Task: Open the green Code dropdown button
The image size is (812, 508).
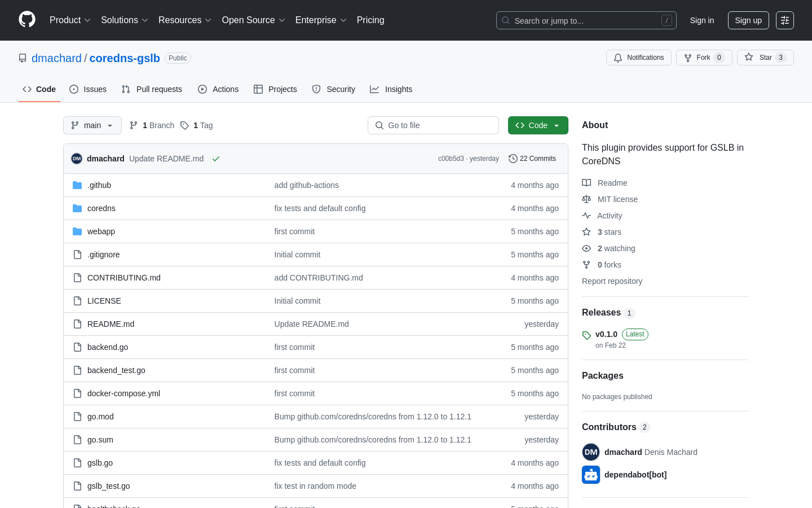Action: click(538, 125)
